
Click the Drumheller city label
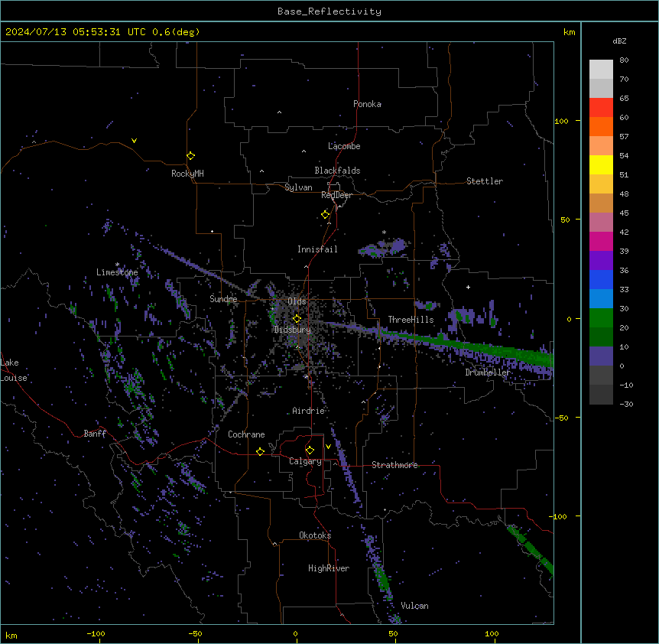point(488,372)
